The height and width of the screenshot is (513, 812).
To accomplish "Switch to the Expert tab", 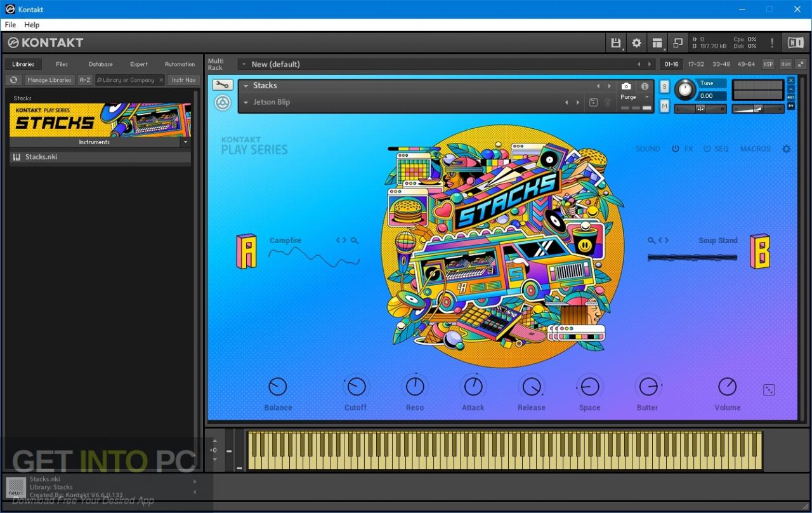I will (139, 64).
